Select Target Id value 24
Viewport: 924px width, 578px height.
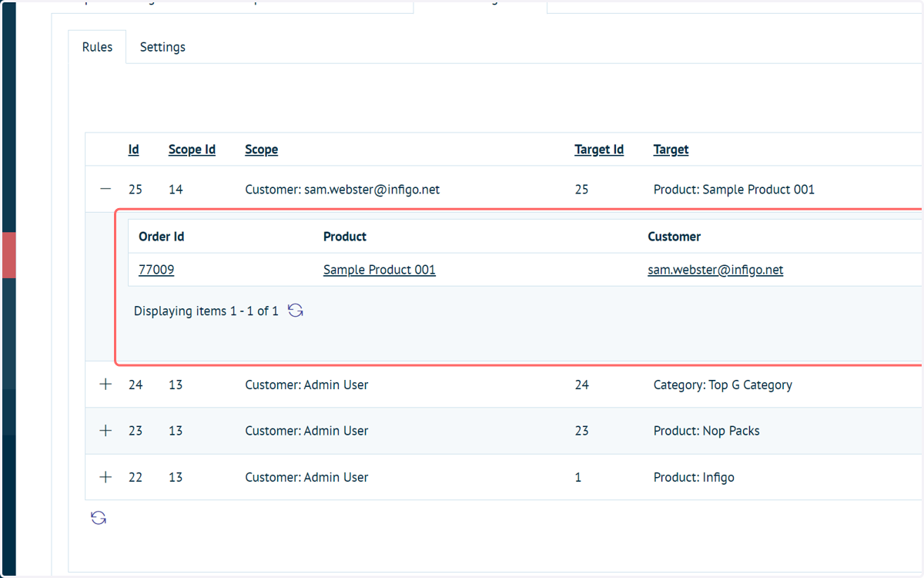581,385
